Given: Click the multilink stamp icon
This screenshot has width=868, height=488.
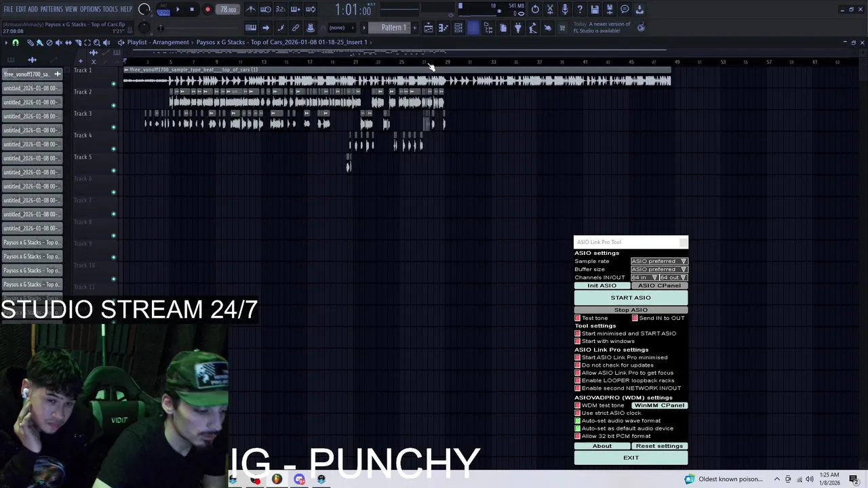Looking at the screenshot, I should tap(311, 28).
